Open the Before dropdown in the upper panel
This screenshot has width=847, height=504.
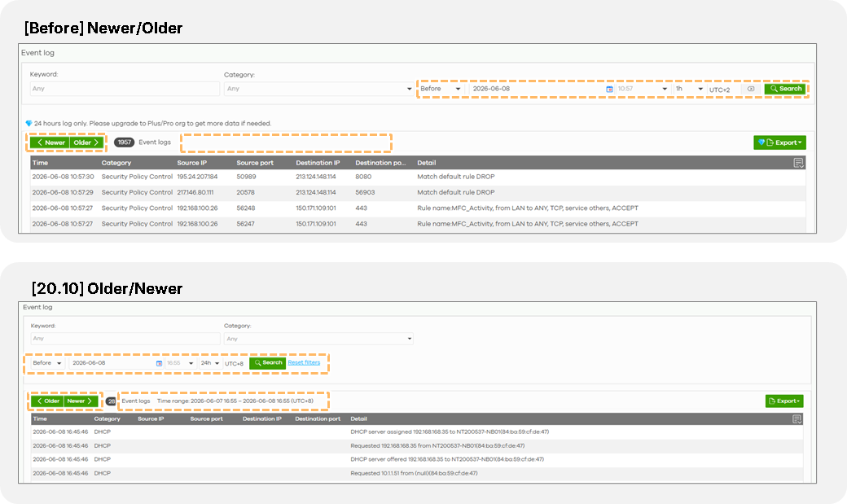441,89
